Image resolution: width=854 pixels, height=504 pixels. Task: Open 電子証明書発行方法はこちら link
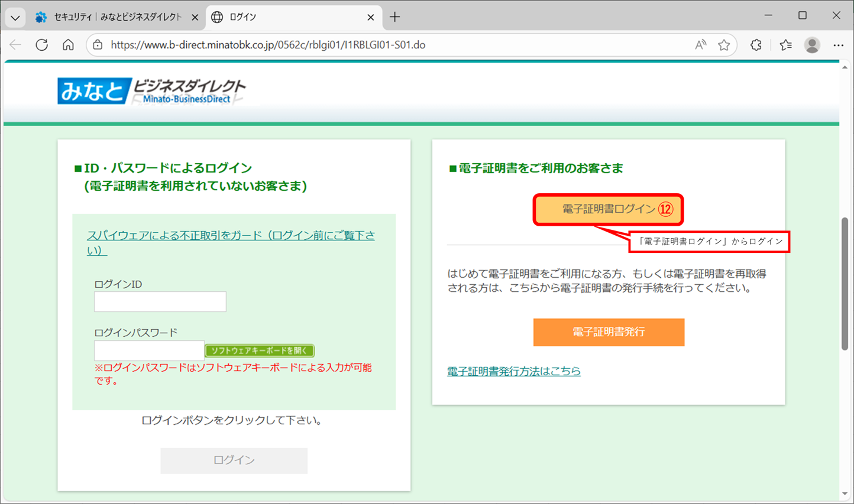click(513, 371)
